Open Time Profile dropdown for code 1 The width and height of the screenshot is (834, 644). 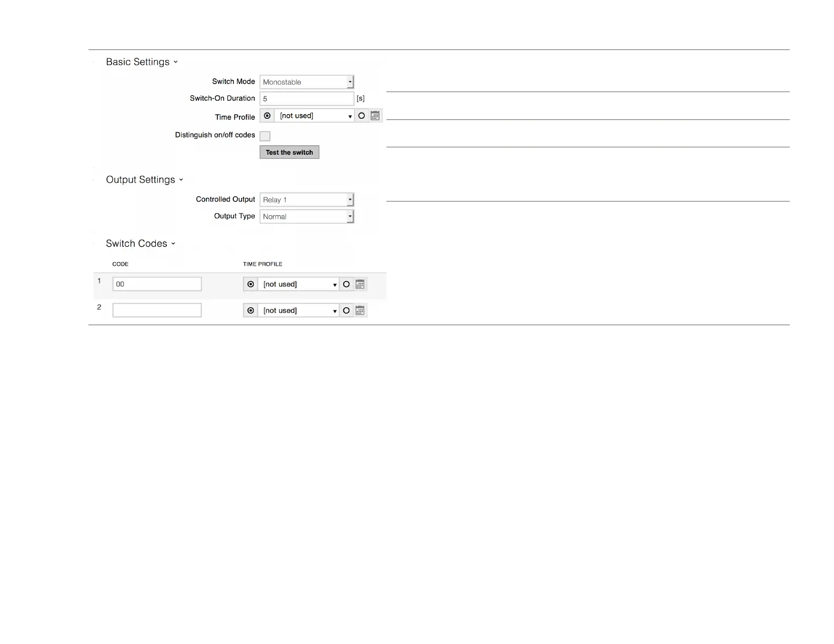coord(299,284)
